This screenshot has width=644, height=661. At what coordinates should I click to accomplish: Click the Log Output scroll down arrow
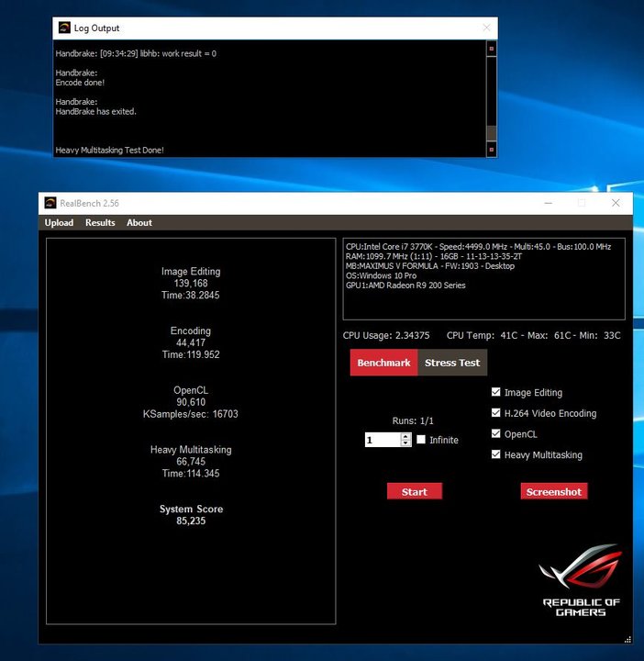click(491, 150)
